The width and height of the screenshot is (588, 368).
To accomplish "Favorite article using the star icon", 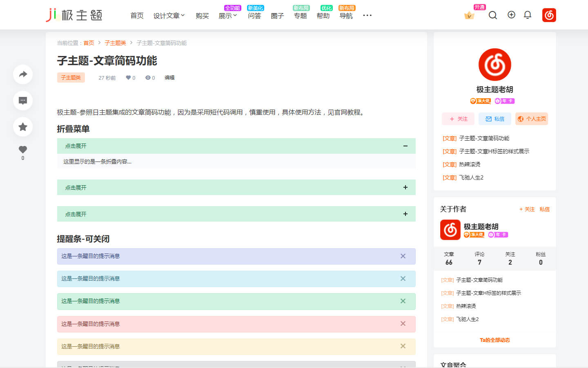I will pyautogui.click(x=23, y=127).
